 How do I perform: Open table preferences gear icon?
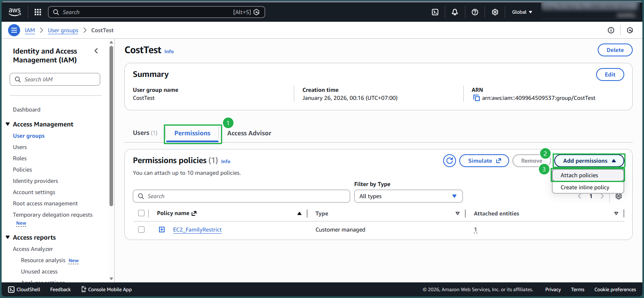[619, 196]
